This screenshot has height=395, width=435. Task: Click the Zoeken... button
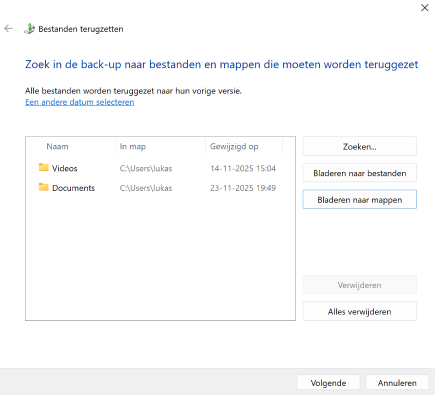[x=359, y=146]
